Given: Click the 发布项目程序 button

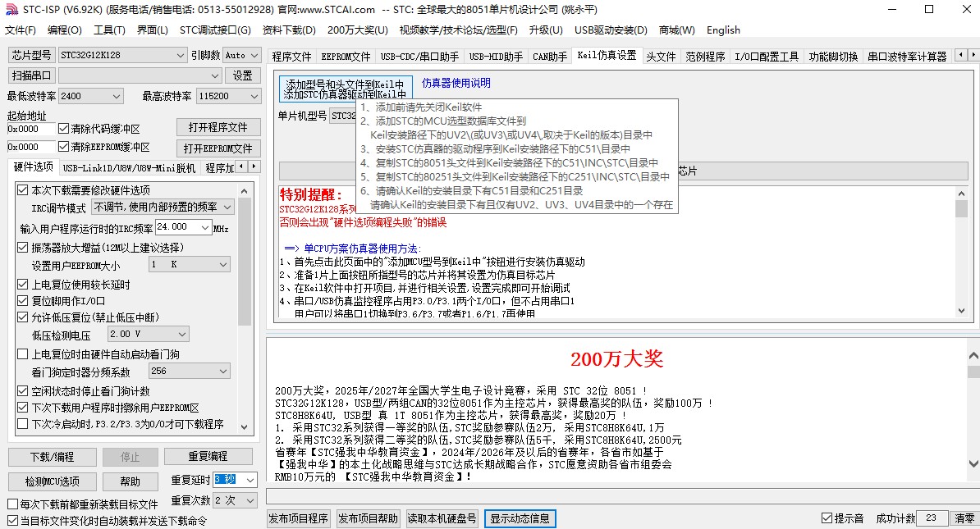Looking at the screenshot, I should (x=298, y=518).
